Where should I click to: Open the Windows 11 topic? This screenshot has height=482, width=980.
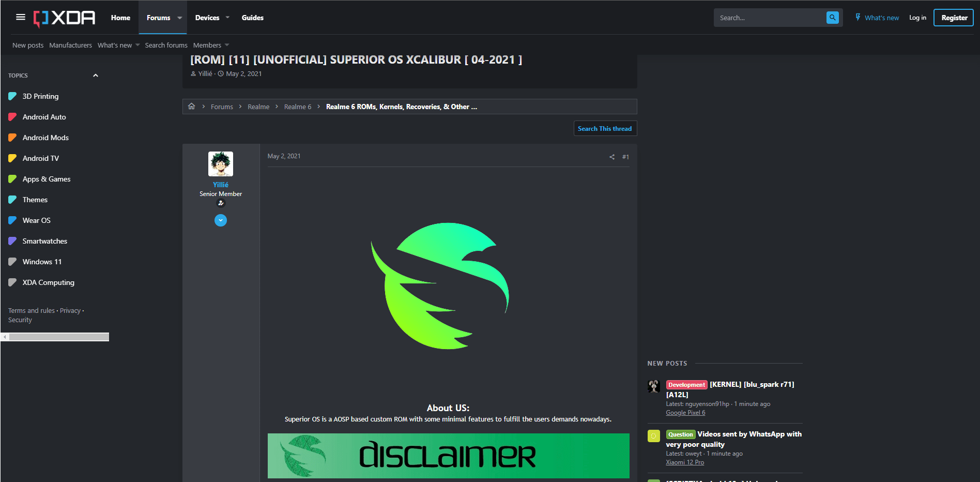(x=42, y=262)
